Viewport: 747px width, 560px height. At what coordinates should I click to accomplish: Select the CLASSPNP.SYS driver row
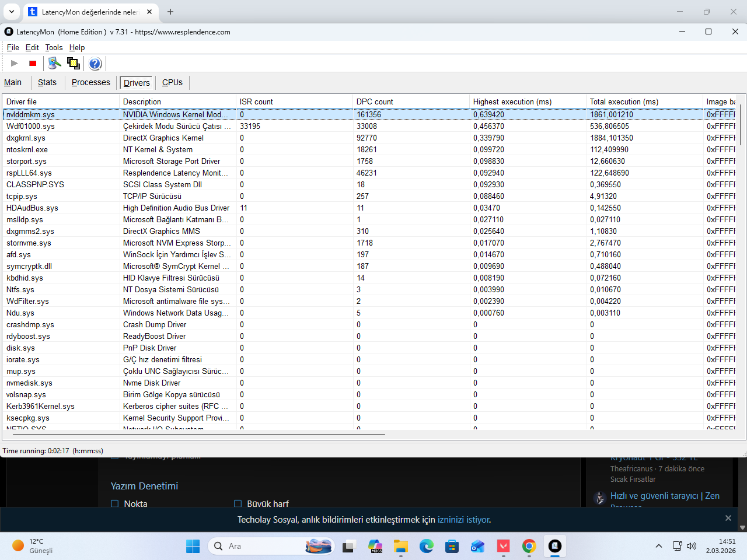tap(369, 184)
